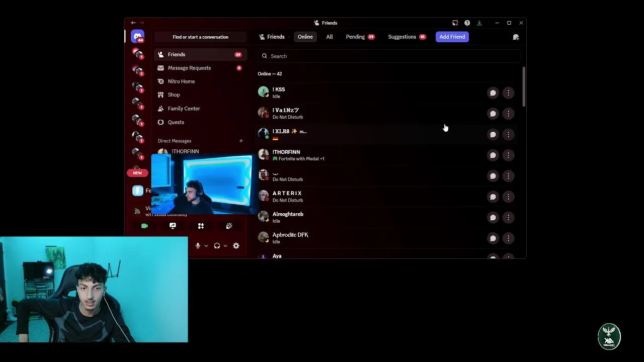This screenshot has width=644, height=362.
Task: Click the Add Friend button
Action: pos(452,37)
